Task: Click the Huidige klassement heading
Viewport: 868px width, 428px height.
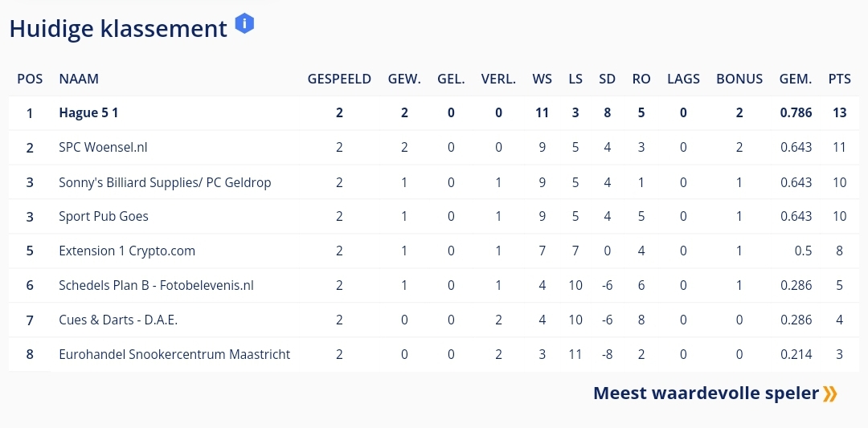Action: [118, 29]
